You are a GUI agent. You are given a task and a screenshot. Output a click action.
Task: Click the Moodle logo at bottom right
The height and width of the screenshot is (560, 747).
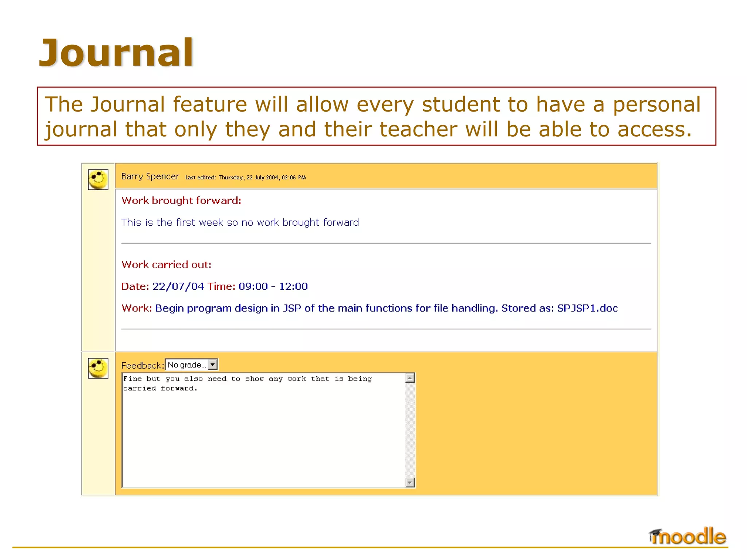[x=687, y=536]
